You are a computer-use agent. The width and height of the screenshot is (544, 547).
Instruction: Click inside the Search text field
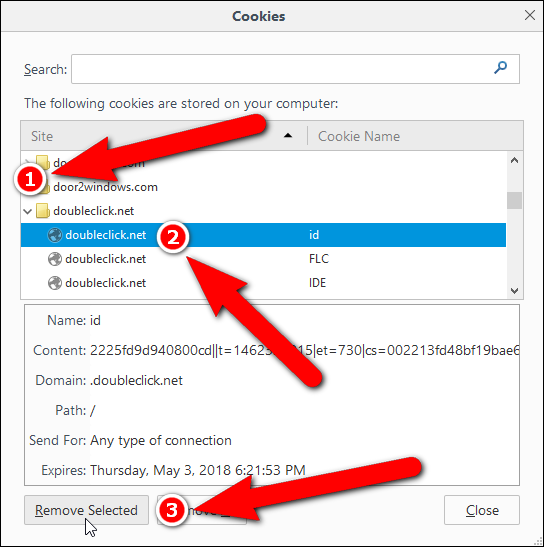295,69
